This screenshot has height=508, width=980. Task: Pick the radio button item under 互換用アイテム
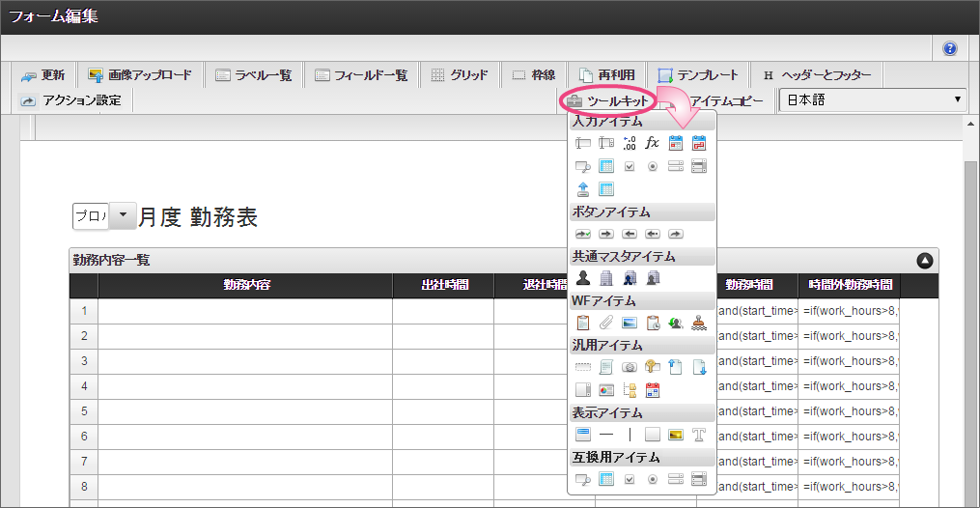point(653,479)
